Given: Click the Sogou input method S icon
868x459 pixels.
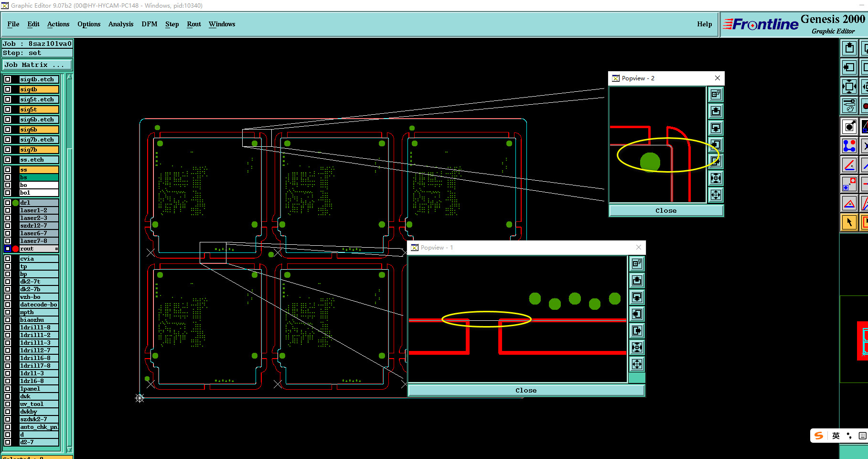Looking at the screenshot, I should pyautogui.click(x=819, y=436).
